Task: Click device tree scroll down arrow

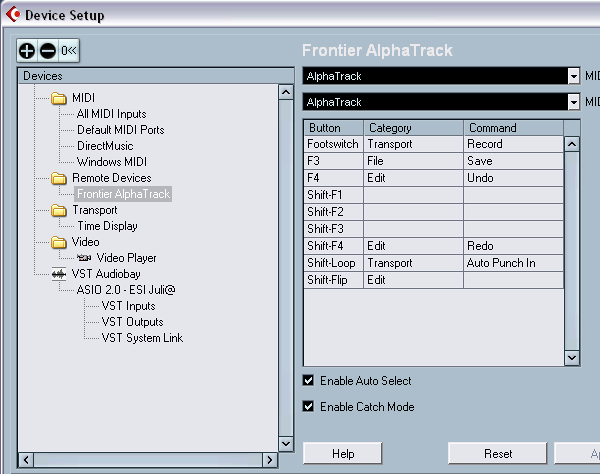Action: pyautogui.click(x=286, y=444)
